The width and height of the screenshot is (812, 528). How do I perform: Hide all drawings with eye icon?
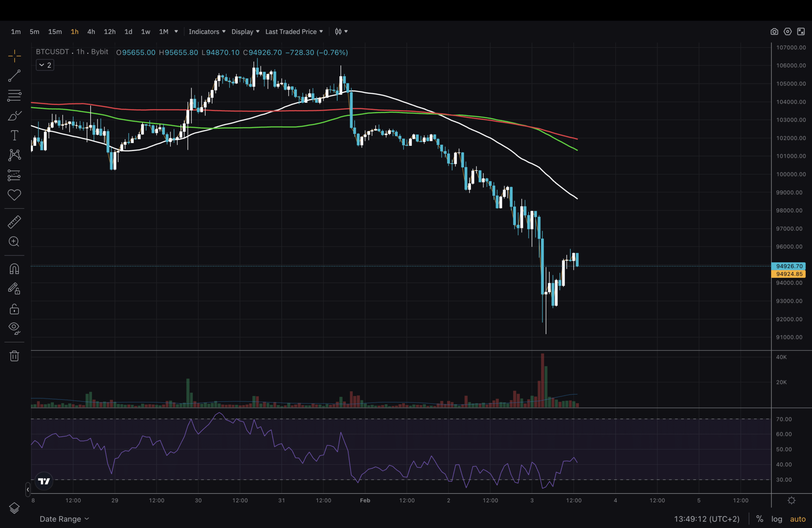14,328
